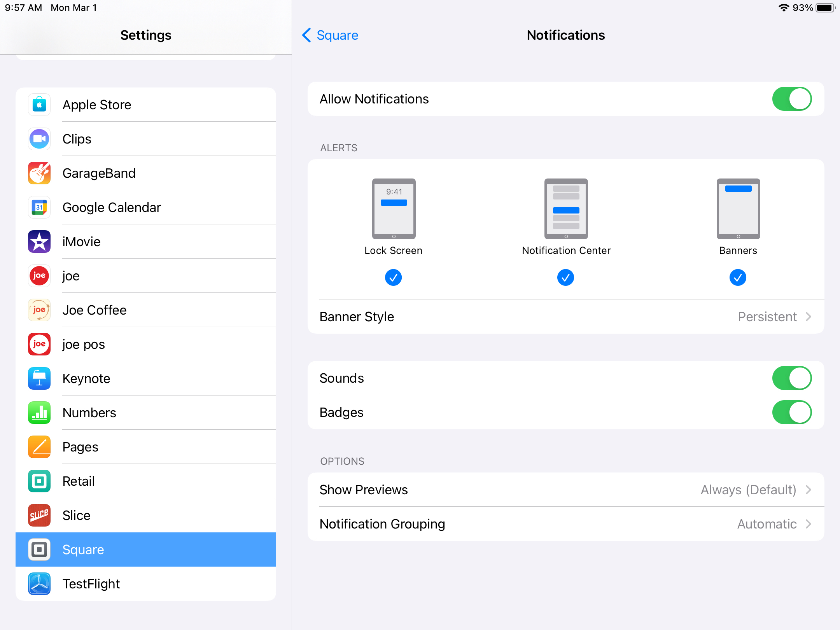
Task: Tap the Banners label
Action: 738,250
